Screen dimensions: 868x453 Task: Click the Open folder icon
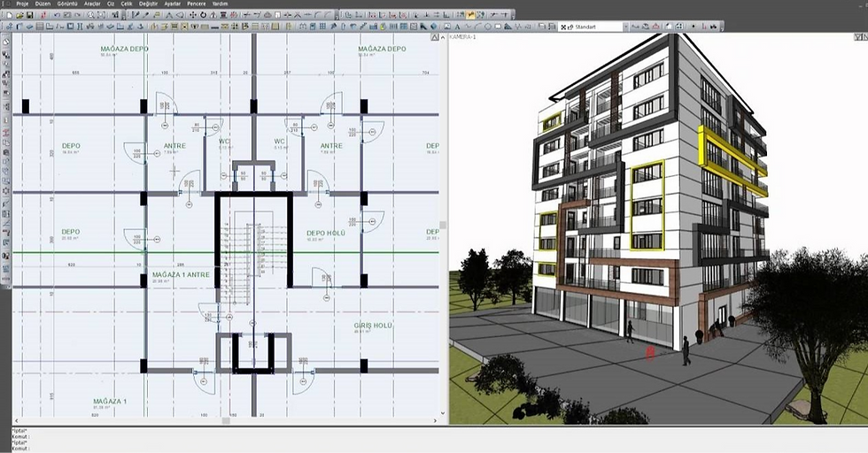[x=20, y=15]
